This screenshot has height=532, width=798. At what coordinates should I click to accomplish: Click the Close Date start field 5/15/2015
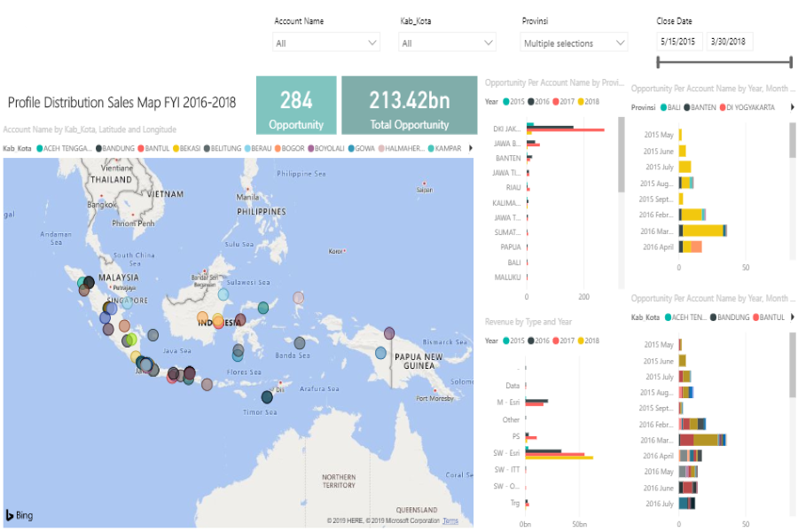tap(680, 43)
